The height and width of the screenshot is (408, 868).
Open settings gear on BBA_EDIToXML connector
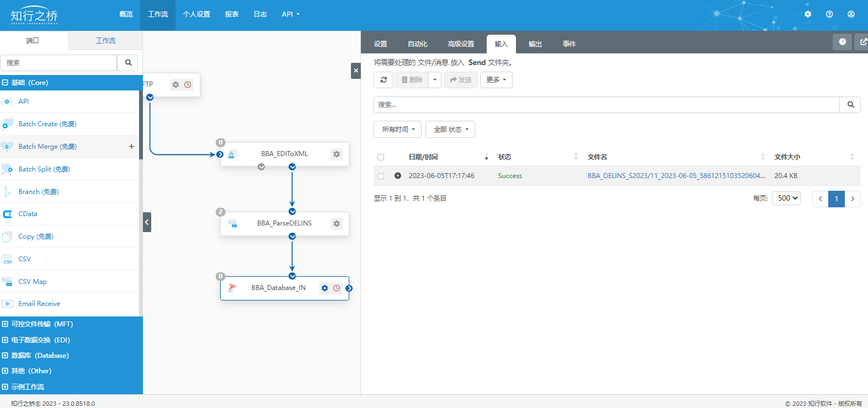point(337,154)
